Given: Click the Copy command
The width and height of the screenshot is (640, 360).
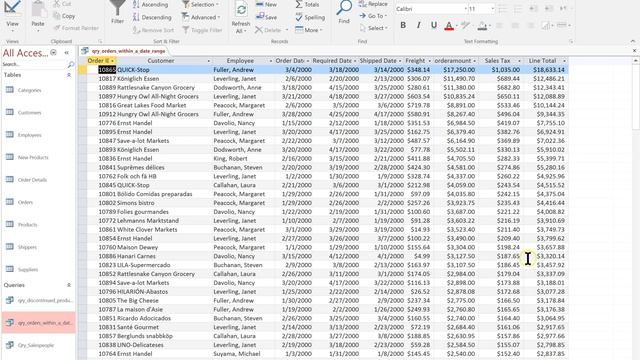Looking at the screenshot, I should pos(64,16).
